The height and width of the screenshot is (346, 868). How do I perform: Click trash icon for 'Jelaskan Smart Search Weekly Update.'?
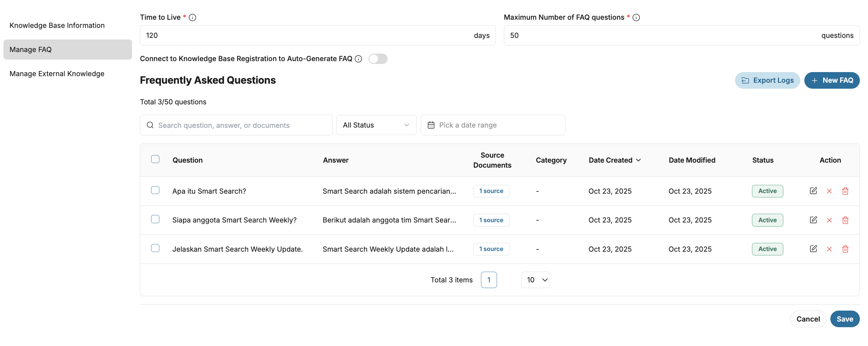[845, 249]
